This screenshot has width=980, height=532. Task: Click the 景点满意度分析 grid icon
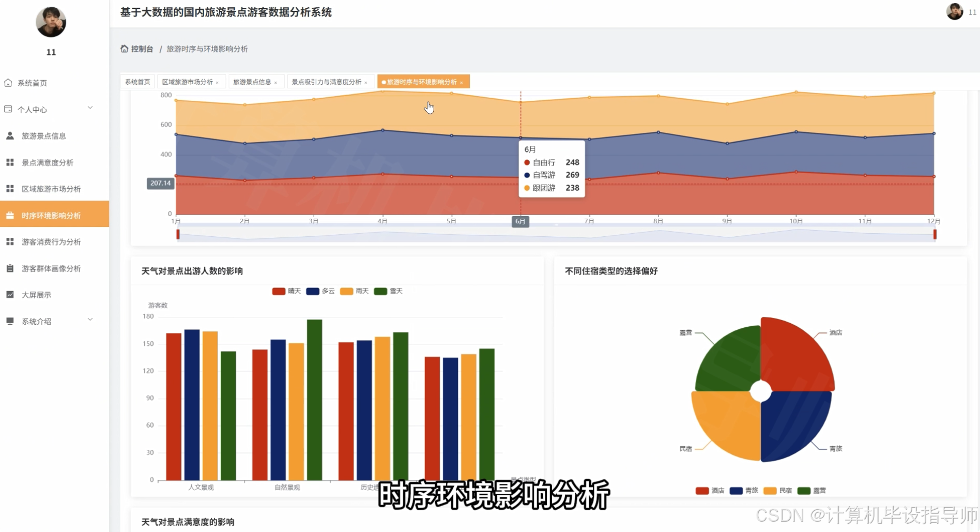(10, 162)
